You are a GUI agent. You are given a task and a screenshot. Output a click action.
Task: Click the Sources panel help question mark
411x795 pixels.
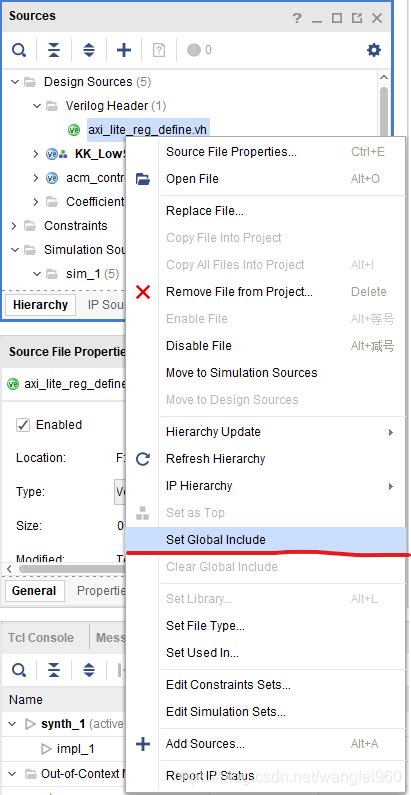point(297,18)
